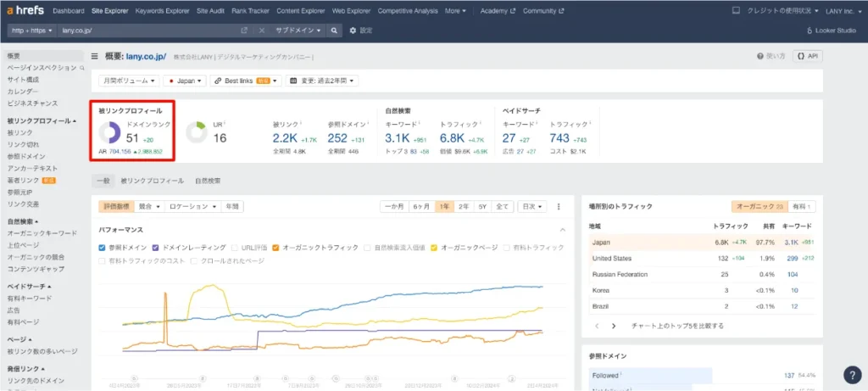This screenshot has width=868, height=391.
Task: Open the help question bubble at bottom right
Action: [853, 375]
